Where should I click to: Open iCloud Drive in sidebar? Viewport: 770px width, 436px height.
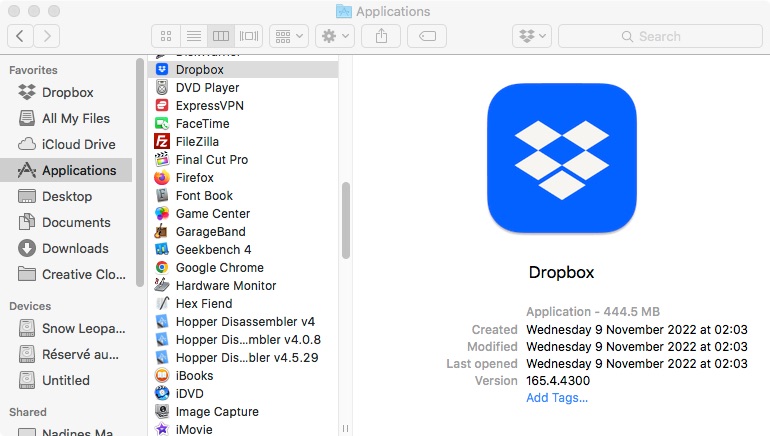[x=66, y=144]
